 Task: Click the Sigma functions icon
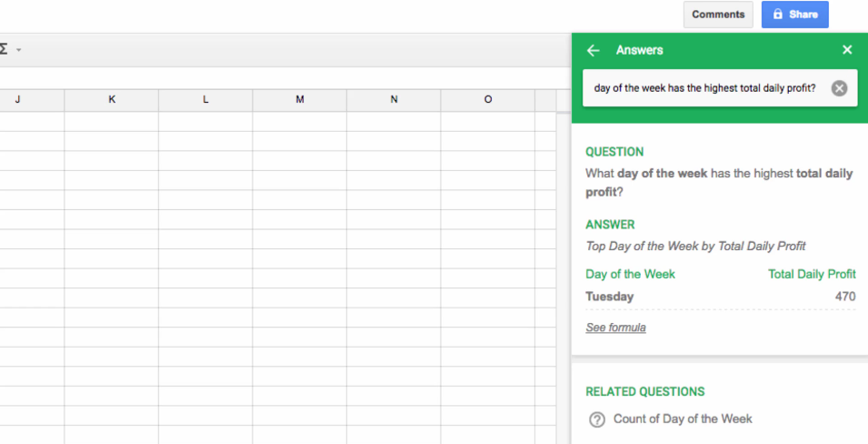coord(4,49)
